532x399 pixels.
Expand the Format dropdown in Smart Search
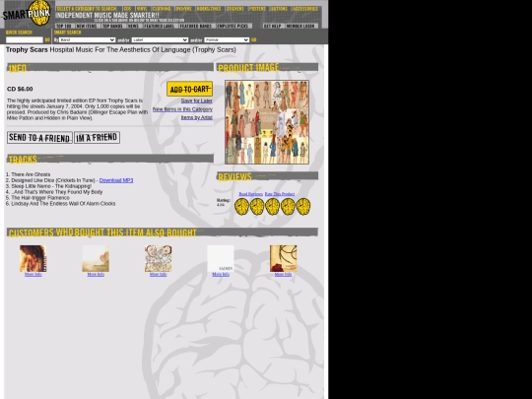pyautogui.click(x=227, y=39)
